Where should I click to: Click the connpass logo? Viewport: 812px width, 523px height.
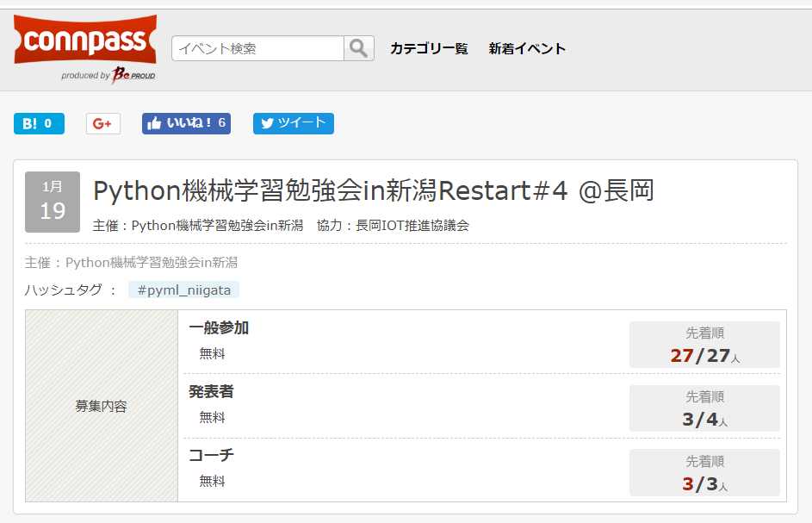tap(84, 40)
